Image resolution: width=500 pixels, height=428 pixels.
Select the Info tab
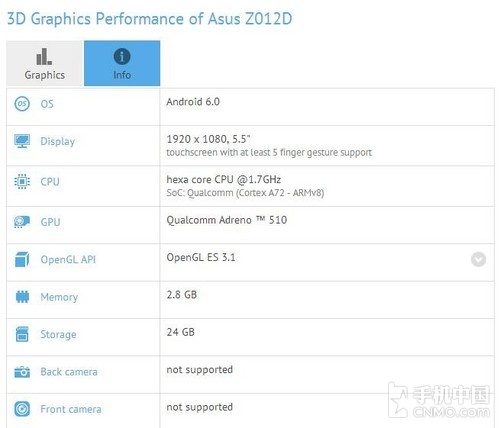[122, 63]
